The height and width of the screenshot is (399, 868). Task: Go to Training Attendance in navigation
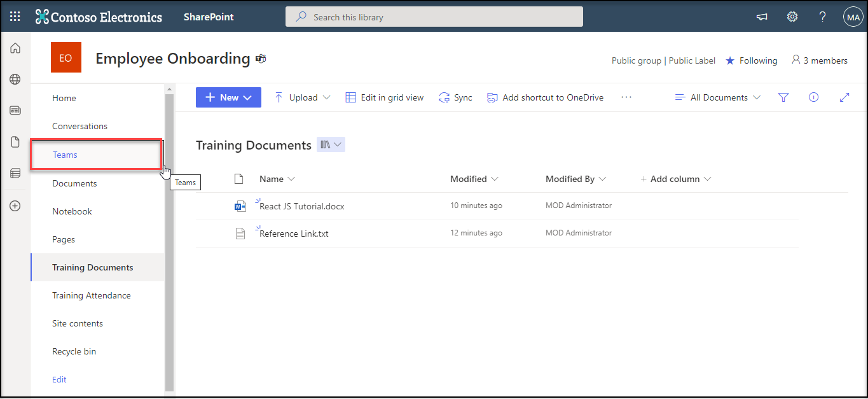(x=92, y=295)
